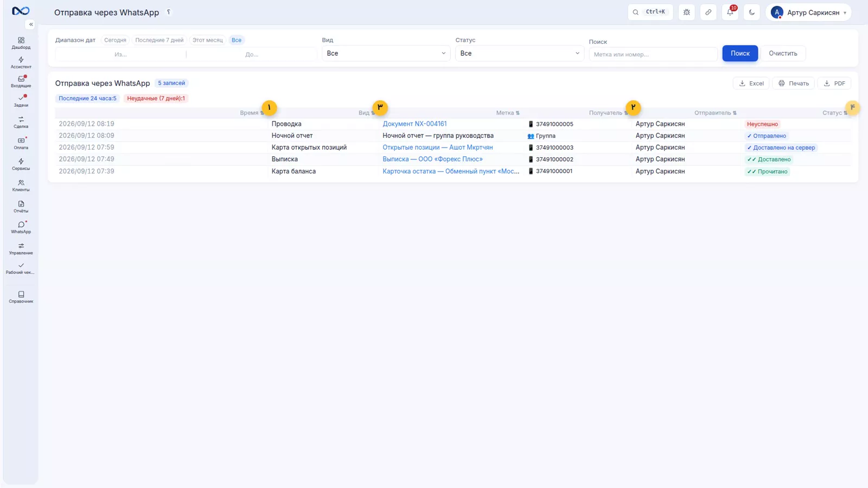Viewport: 868px width, 488px height.
Task: Expand the Вид dropdown
Action: coord(386,53)
